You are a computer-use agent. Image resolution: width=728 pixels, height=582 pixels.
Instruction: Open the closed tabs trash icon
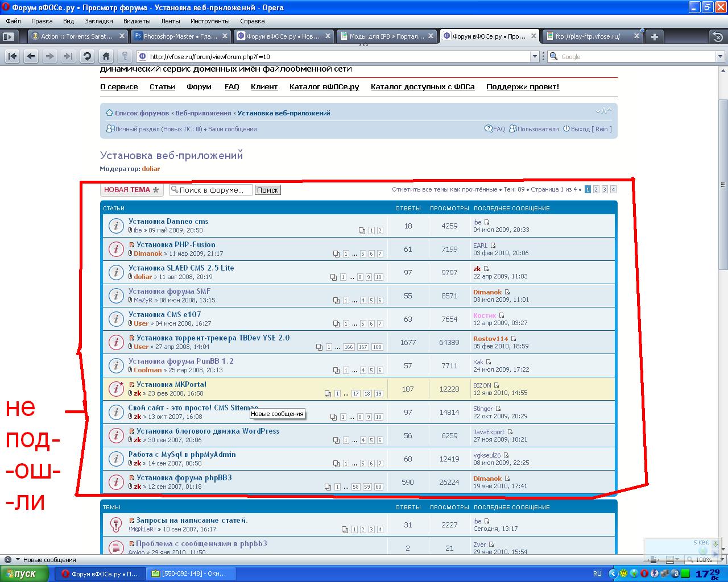click(718, 36)
